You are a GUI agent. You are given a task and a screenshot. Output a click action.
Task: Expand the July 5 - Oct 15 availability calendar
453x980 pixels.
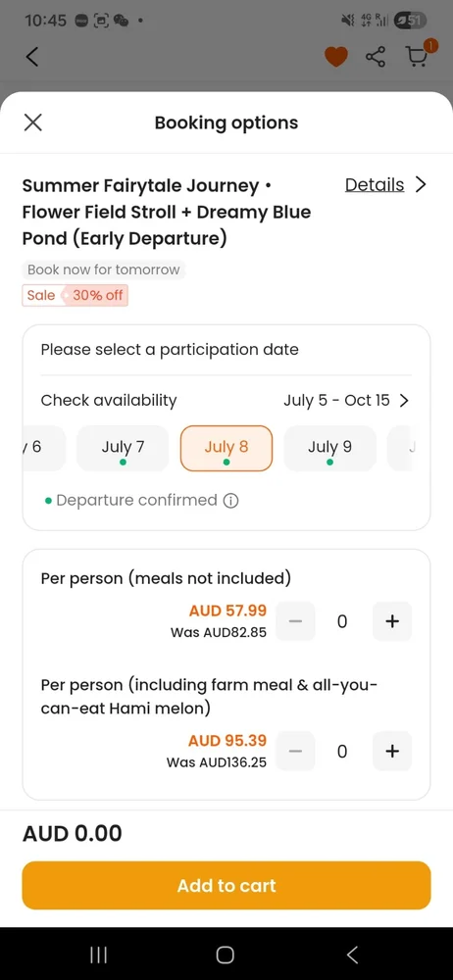(346, 401)
